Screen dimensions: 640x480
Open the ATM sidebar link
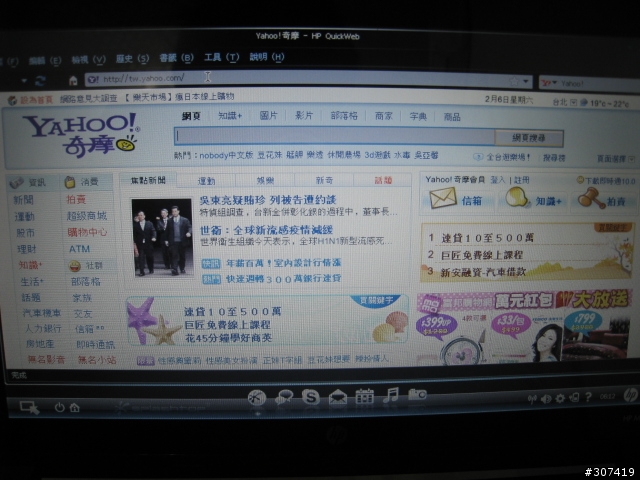pos(79,249)
